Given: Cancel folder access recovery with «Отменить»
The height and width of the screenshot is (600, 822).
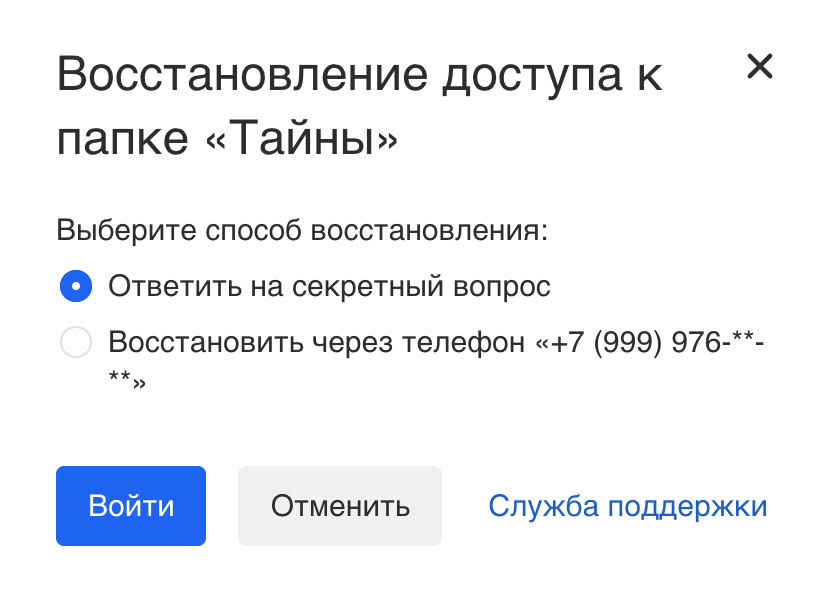Looking at the screenshot, I should point(340,506).
